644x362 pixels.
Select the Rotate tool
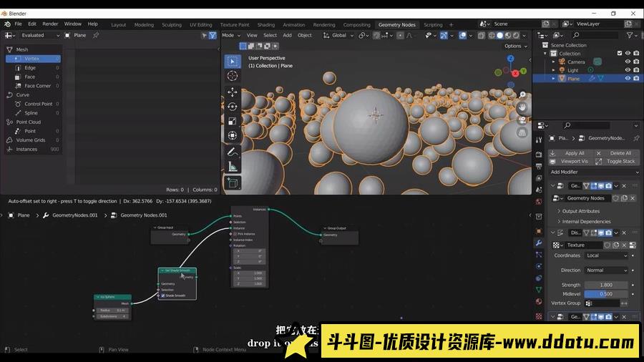[x=233, y=107]
